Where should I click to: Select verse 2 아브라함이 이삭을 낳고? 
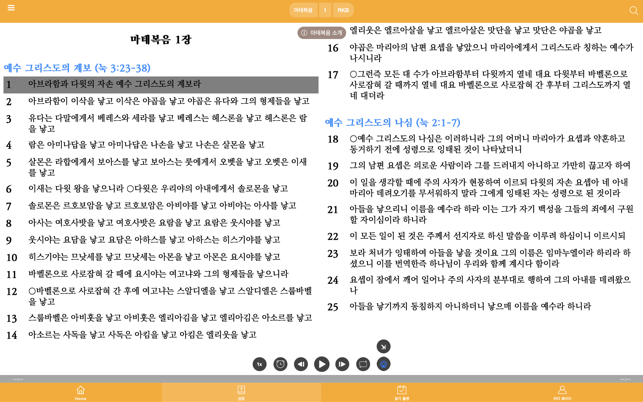(x=161, y=101)
